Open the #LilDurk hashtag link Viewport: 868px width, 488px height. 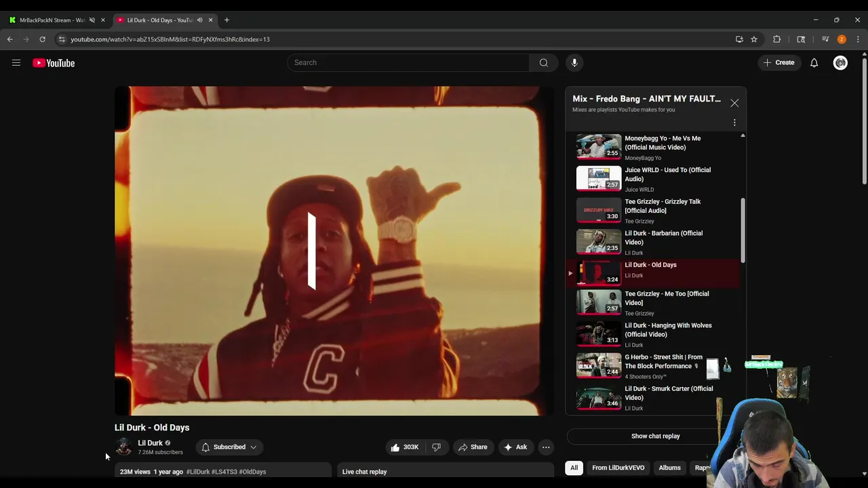(197, 472)
